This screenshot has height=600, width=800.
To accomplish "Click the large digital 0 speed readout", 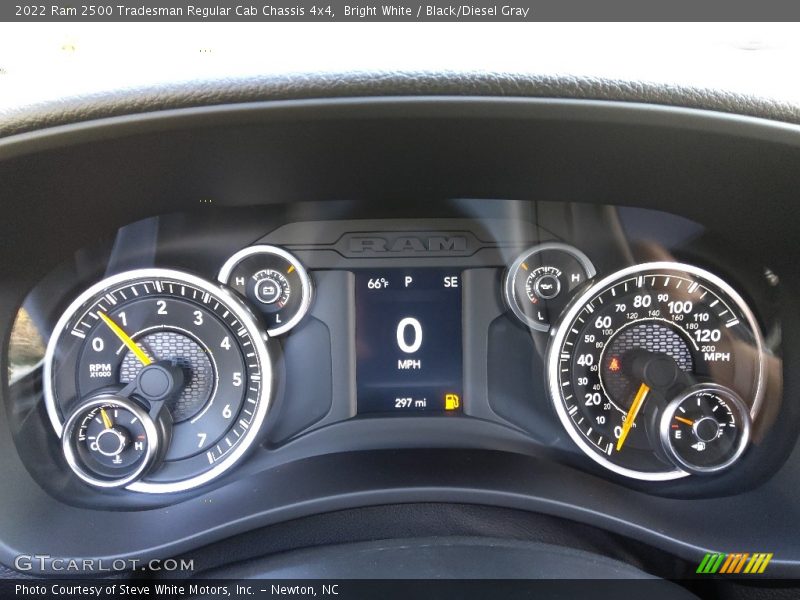I will (409, 335).
